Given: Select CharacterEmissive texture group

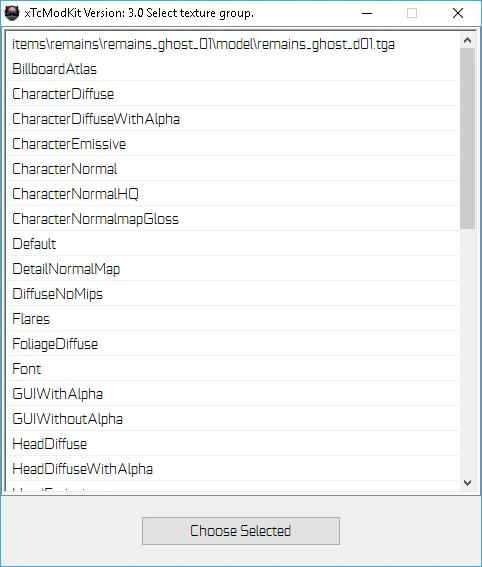Looking at the screenshot, I should pyautogui.click(x=233, y=144).
